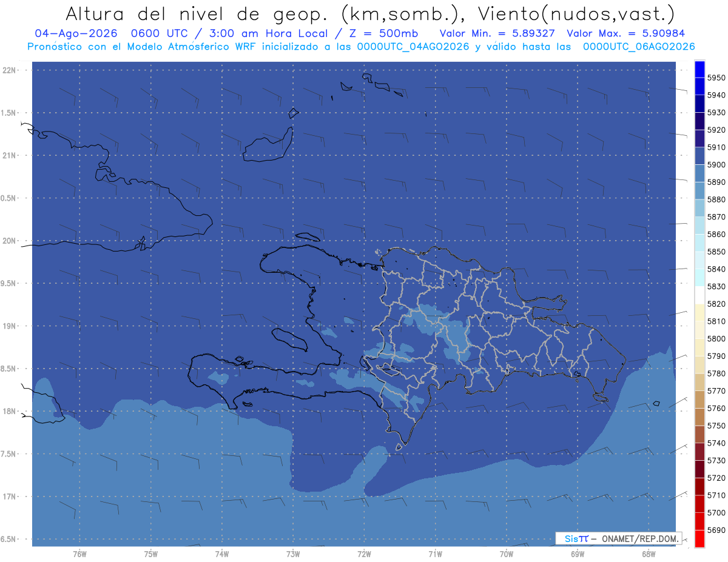Click the '5710' legend value
This screenshot has height=562, width=728.
click(716, 495)
